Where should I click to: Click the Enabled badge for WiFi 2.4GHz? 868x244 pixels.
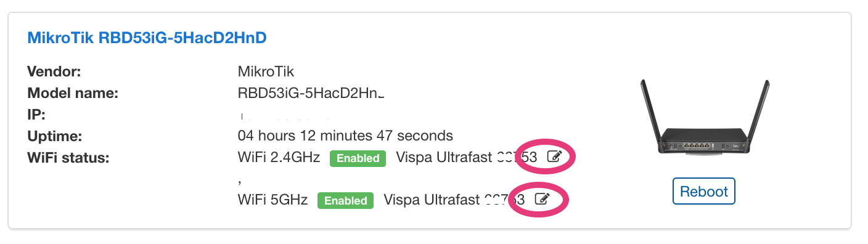coord(358,158)
